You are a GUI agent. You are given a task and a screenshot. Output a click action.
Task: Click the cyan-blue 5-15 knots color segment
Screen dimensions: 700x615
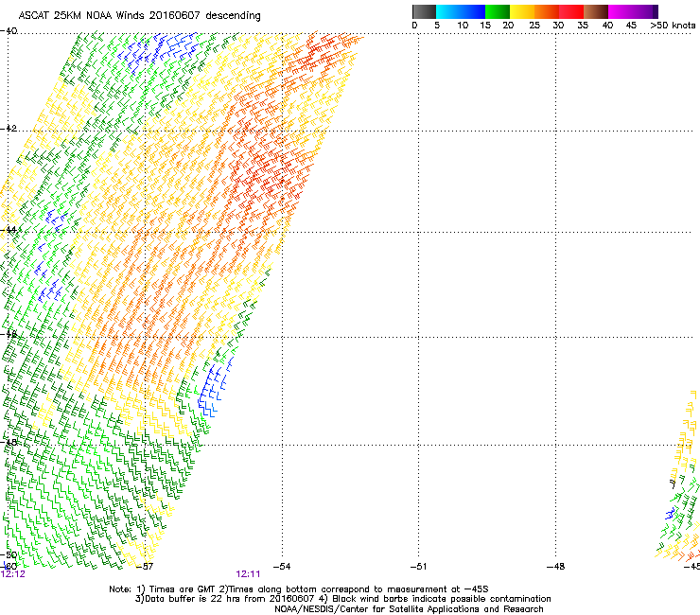[461, 11]
